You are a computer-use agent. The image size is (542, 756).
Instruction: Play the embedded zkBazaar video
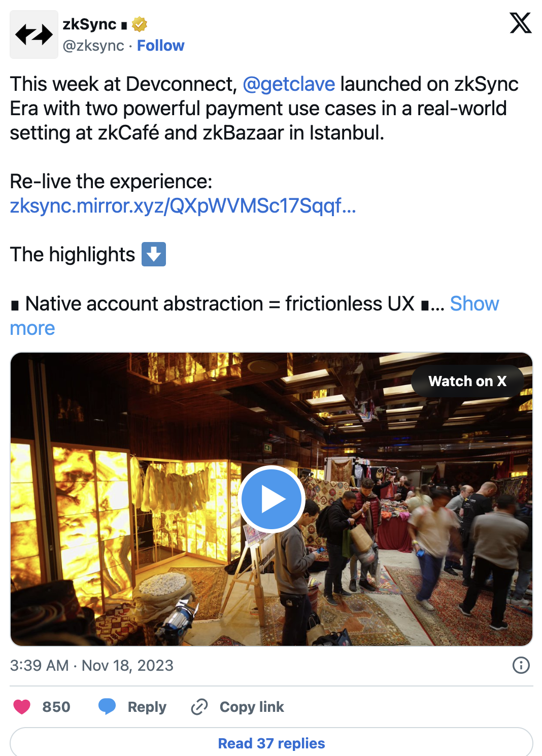272,499
